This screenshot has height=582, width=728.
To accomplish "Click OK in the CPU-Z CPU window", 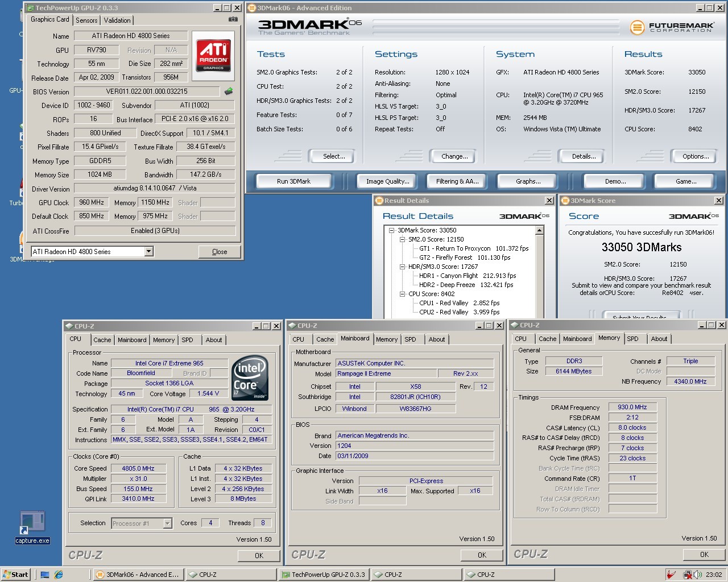I will click(259, 555).
